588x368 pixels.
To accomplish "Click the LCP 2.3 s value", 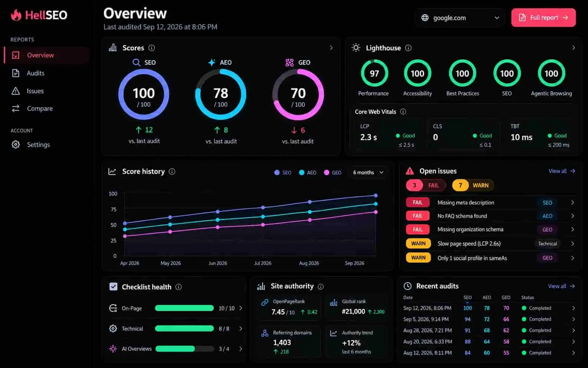I will click(x=369, y=137).
